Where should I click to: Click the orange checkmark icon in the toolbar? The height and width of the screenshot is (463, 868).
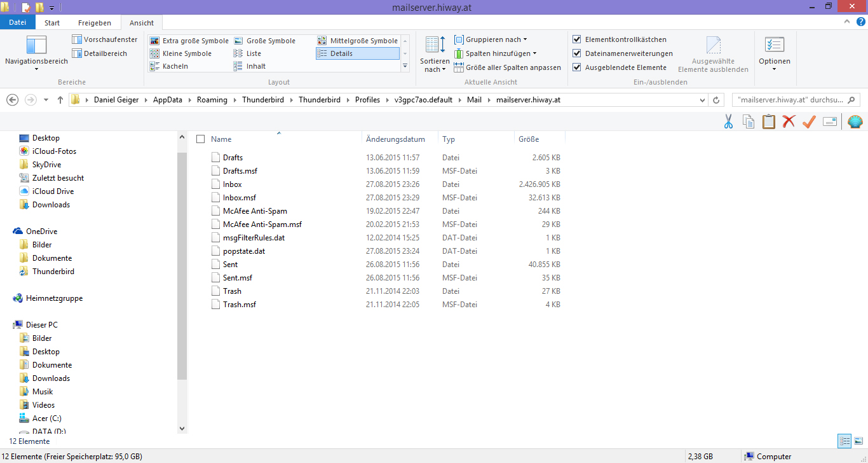809,121
